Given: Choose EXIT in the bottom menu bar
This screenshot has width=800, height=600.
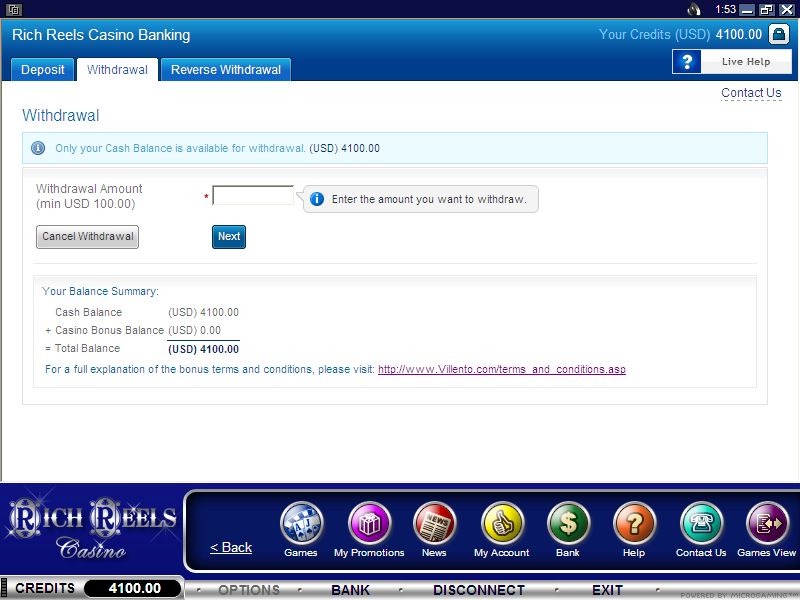Looking at the screenshot, I should click(608, 590).
